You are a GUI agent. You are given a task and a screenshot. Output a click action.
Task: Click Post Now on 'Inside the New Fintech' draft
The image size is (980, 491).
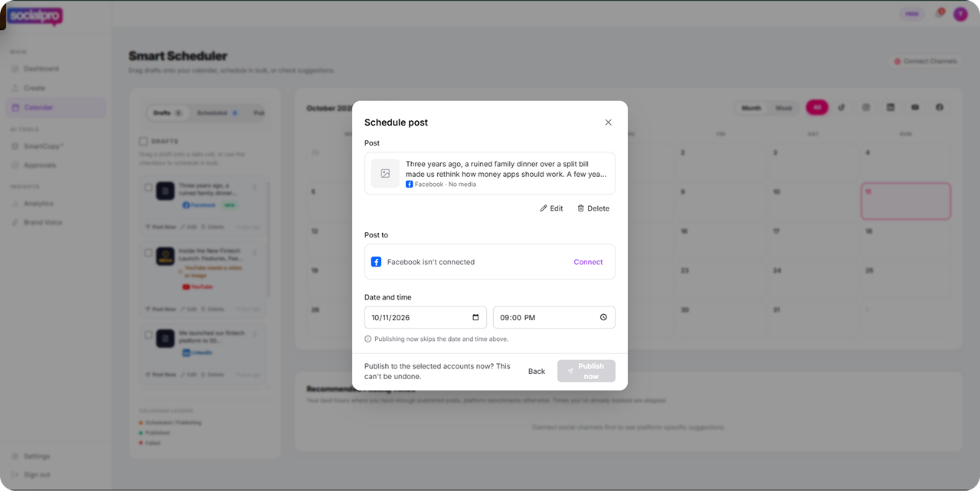161,309
